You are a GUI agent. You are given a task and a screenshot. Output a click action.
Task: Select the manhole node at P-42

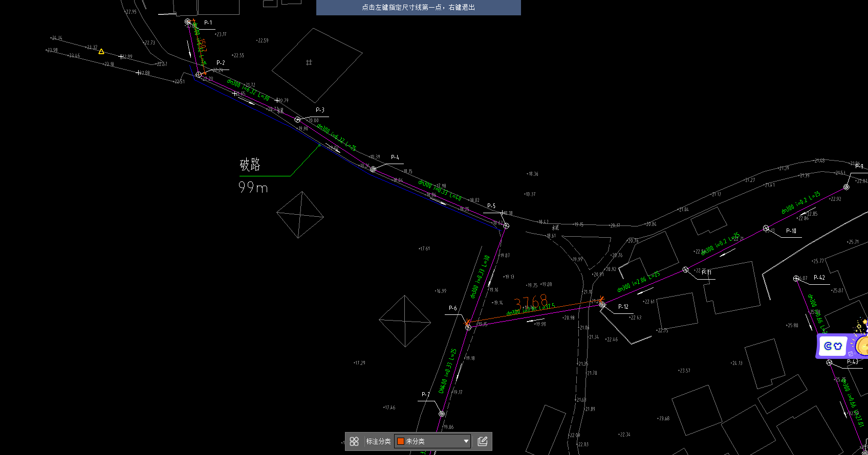coord(796,279)
